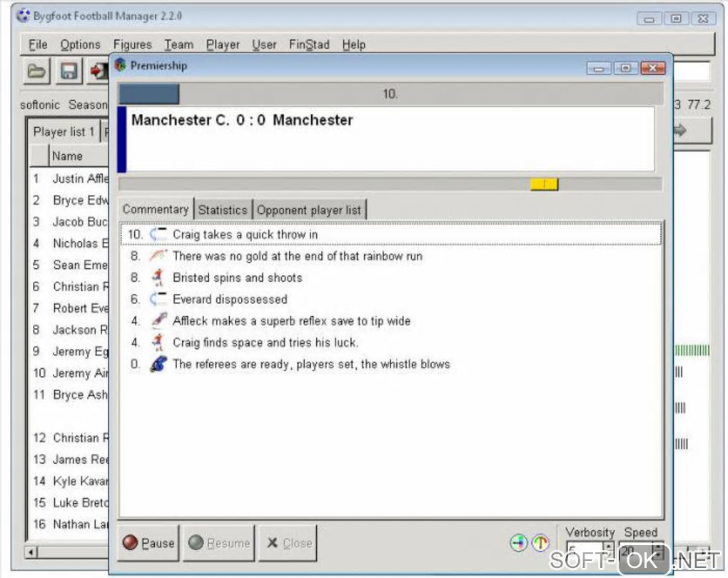
Task: Click the match minute progress bar
Action: click(x=390, y=93)
